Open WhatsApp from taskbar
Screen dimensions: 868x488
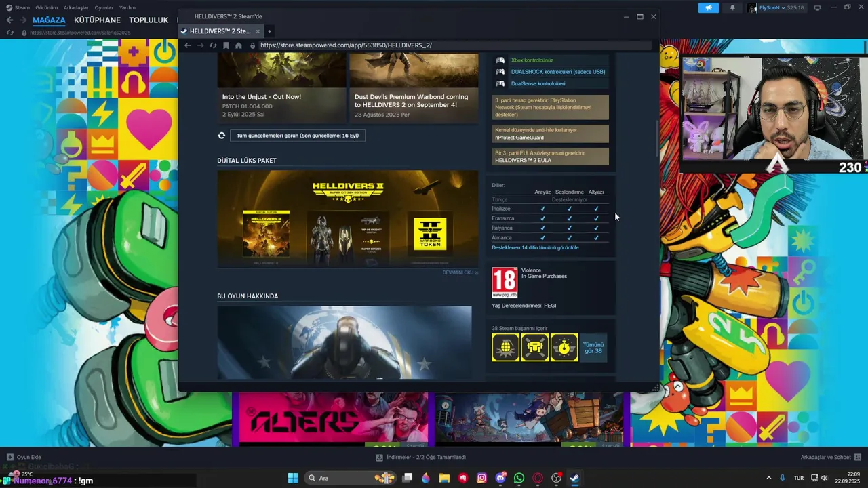click(519, 478)
